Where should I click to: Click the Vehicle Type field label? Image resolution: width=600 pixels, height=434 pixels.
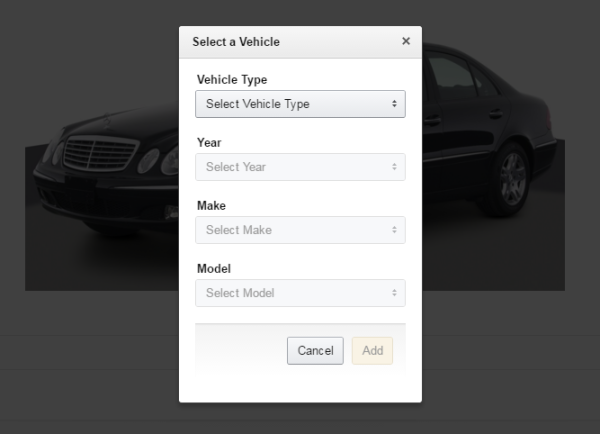[x=232, y=80]
